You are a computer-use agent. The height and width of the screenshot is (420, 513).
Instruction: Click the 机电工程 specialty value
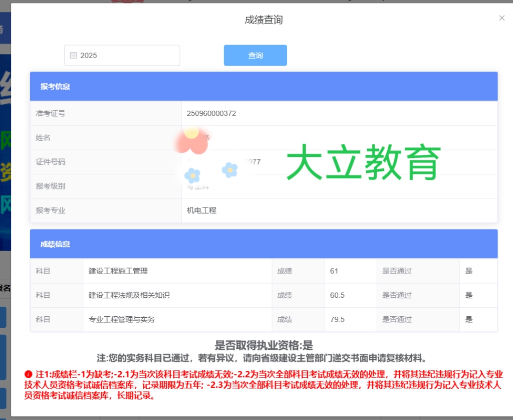tap(201, 210)
